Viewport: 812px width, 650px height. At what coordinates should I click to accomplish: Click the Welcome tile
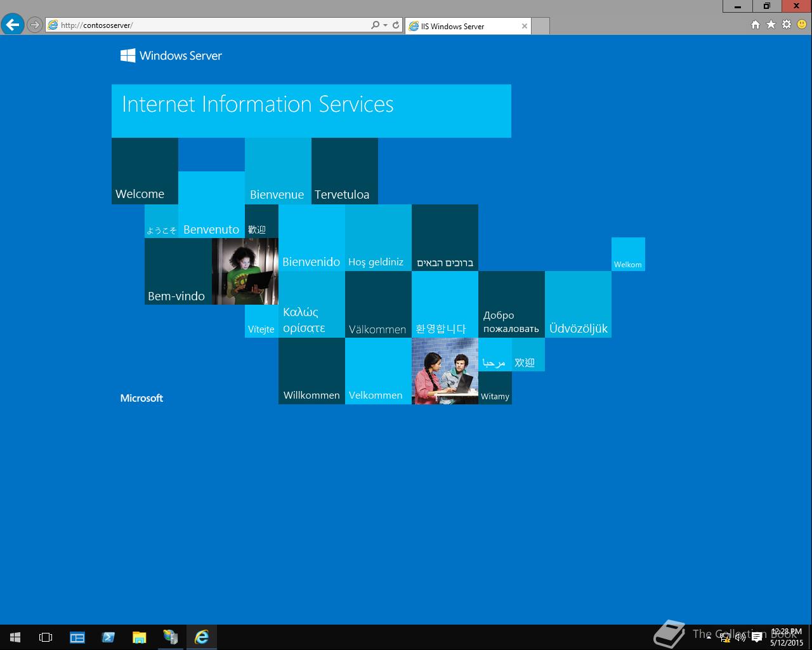pos(145,171)
